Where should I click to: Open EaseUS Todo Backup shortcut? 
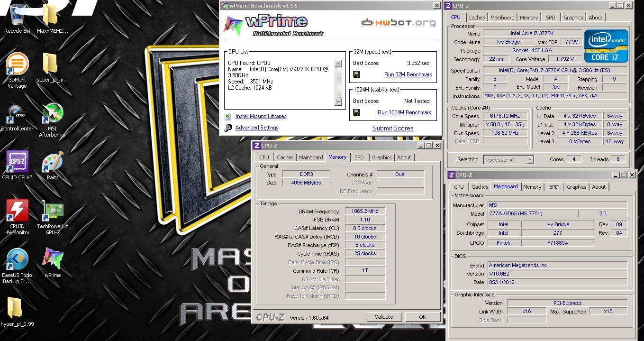pyautogui.click(x=17, y=266)
